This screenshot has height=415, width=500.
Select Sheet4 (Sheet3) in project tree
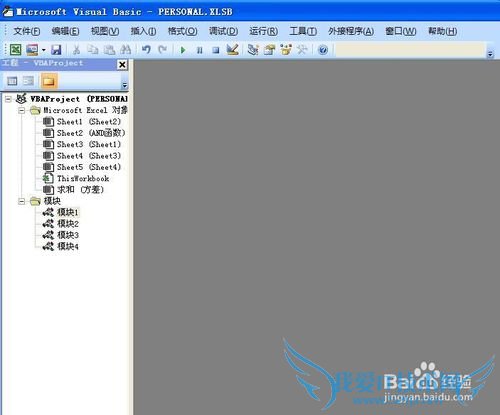point(89,156)
